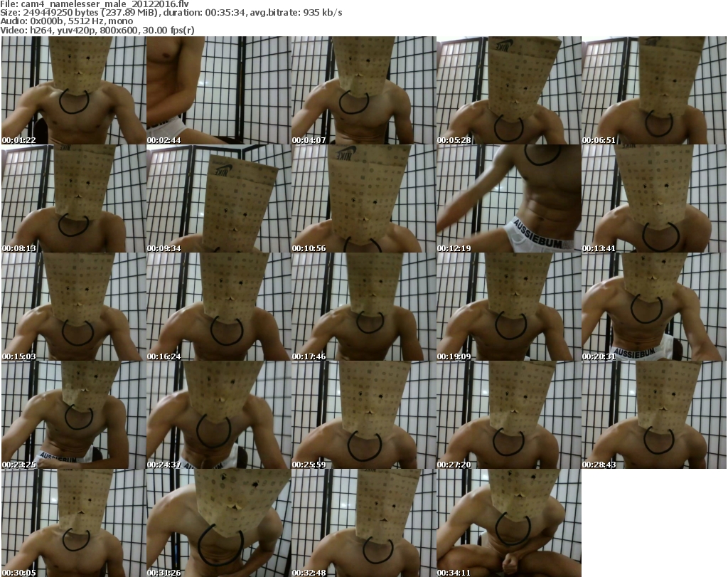Open the thumbnail stamped 00:20:31

coord(654,307)
